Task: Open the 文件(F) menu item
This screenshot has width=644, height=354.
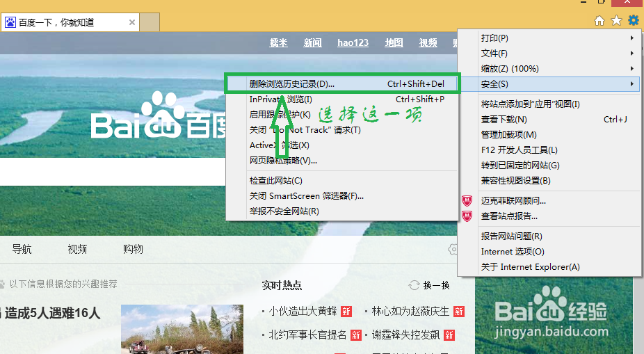Action: pyautogui.click(x=549, y=53)
